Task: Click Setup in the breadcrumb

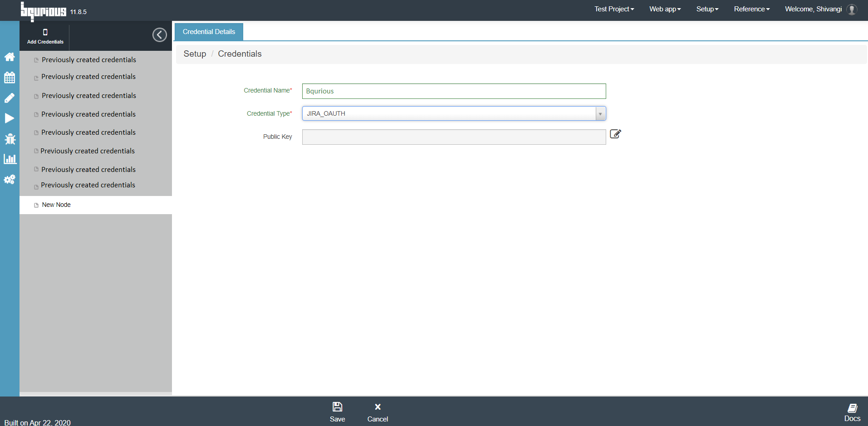Action: tap(195, 54)
